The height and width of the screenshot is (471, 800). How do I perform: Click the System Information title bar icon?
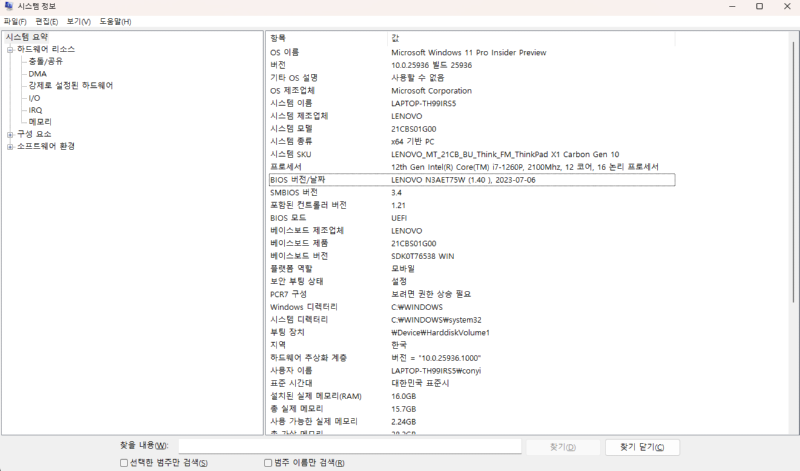click(x=9, y=7)
